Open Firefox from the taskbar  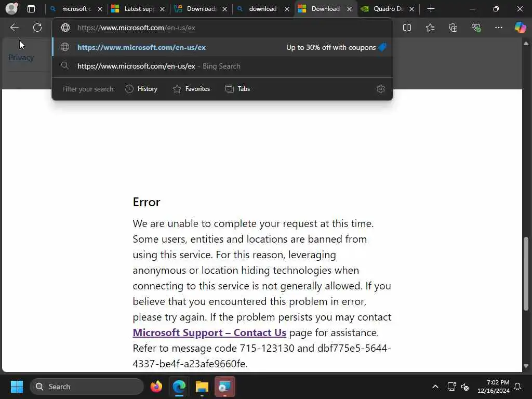click(156, 387)
